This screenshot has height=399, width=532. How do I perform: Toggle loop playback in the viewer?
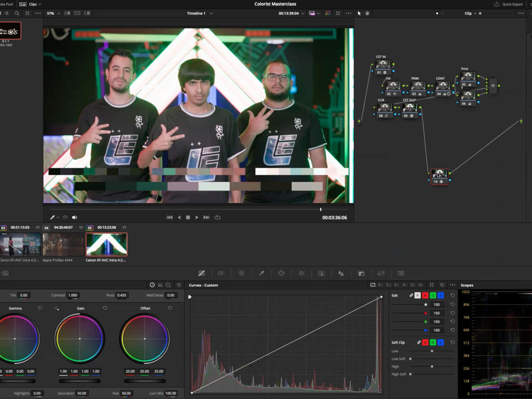click(217, 217)
